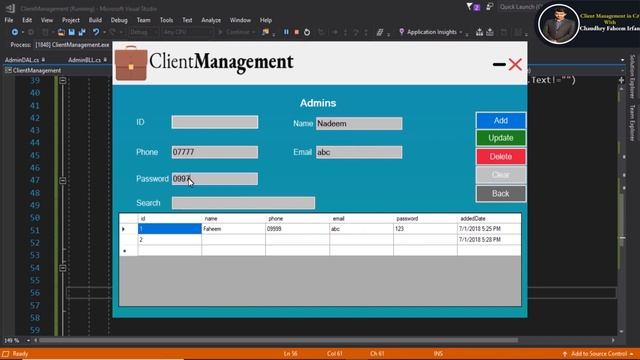Click the ID input field
640x360 pixels.
click(215, 122)
